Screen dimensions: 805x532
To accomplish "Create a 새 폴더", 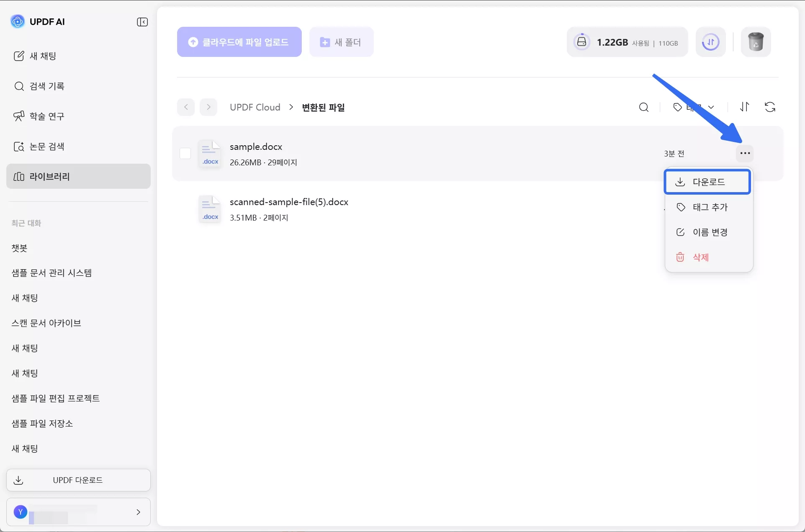I will pyautogui.click(x=341, y=42).
